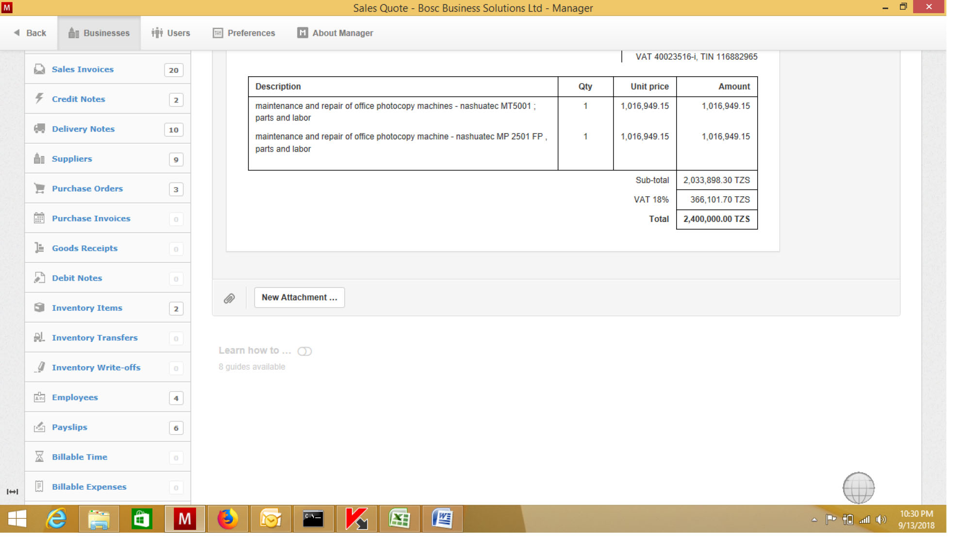This screenshot has width=980, height=544.
Task: Click the volume icon in the system tray
Action: pos(881,520)
